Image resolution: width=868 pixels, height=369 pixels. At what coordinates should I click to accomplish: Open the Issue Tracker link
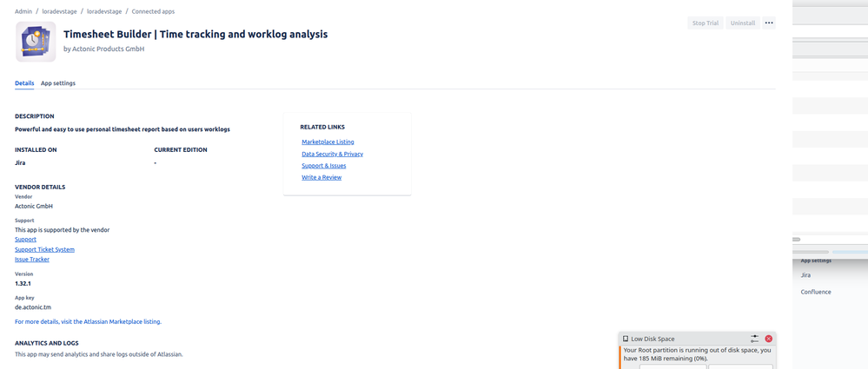[32, 259]
